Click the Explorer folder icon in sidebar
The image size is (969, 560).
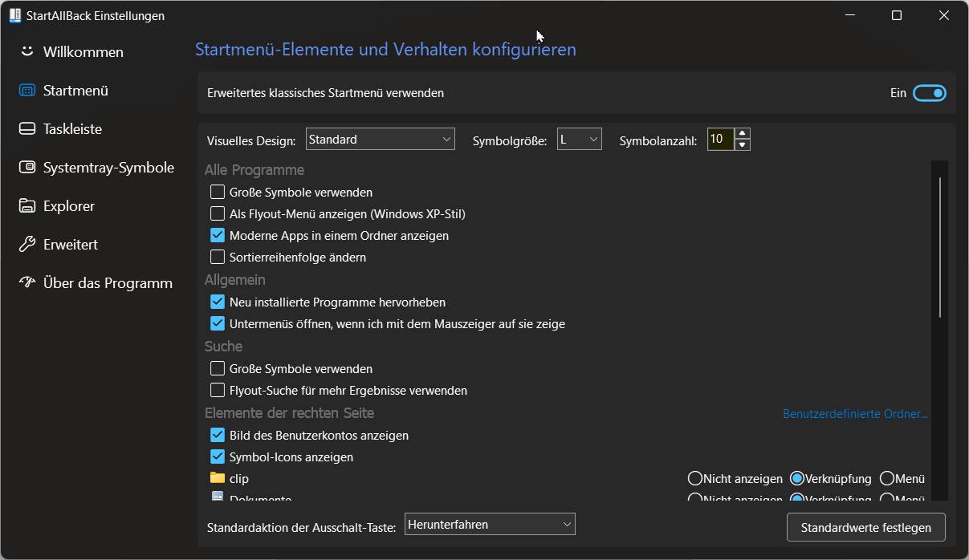point(27,206)
